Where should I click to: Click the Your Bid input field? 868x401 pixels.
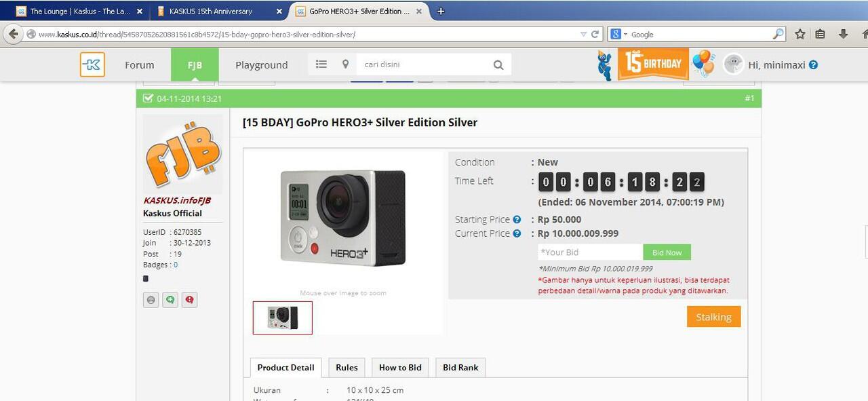(x=591, y=252)
